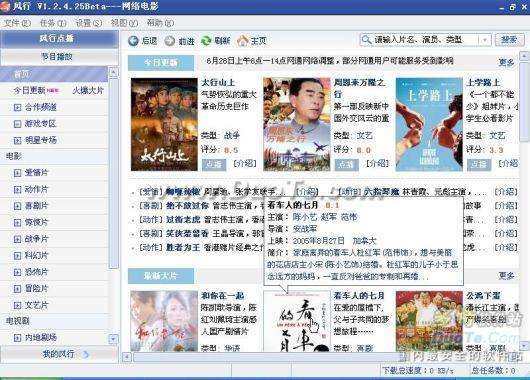The height and width of the screenshot is (380, 530).
Task: Click the sidebar vertical scrollbar down arrow
Action: pyautogui.click(x=113, y=338)
